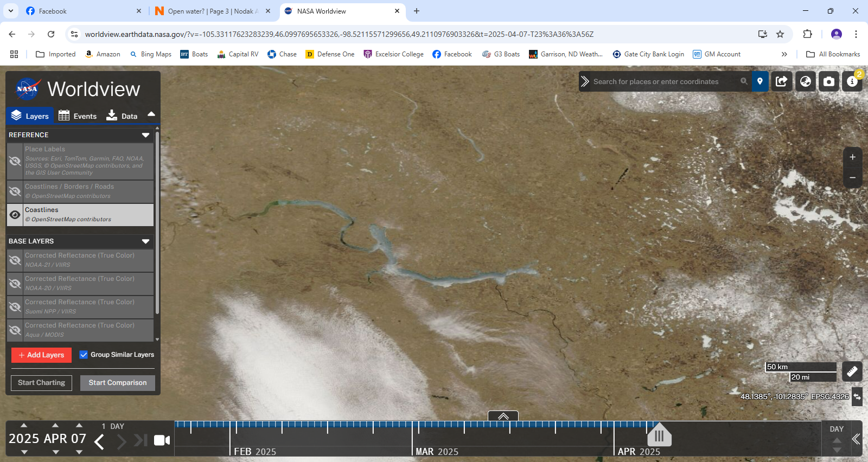Collapse the Worldview sidebar panel
868x462 pixels.
151,114
